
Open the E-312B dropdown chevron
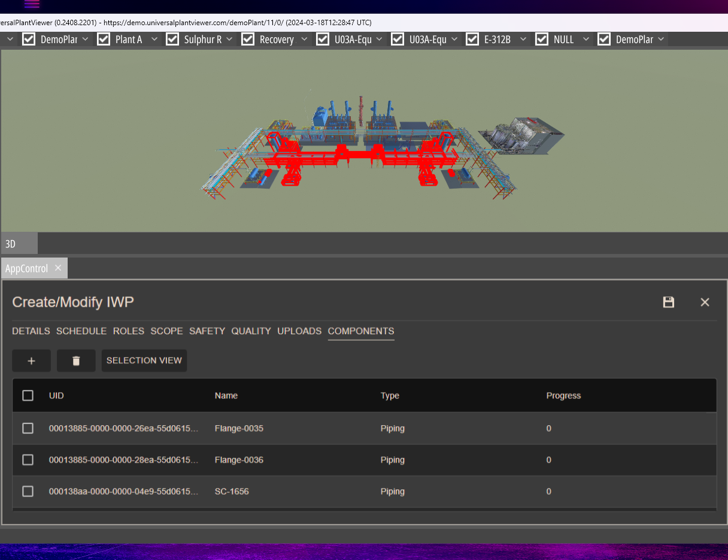tap(523, 39)
